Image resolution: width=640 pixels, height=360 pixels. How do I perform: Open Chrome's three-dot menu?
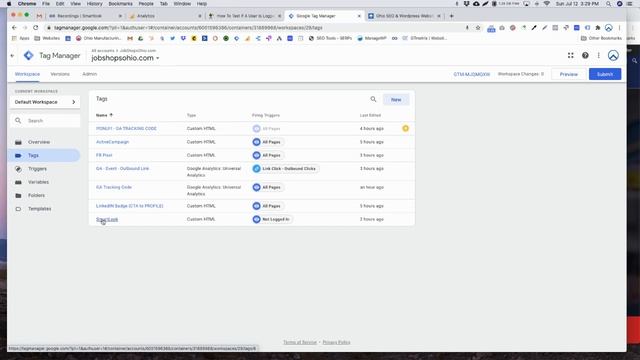click(x=620, y=28)
